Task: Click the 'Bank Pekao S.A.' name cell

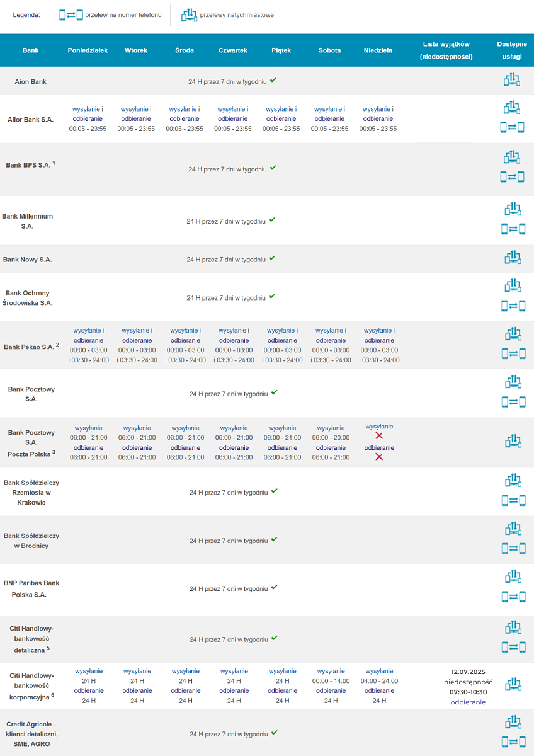Action: [31, 346]
